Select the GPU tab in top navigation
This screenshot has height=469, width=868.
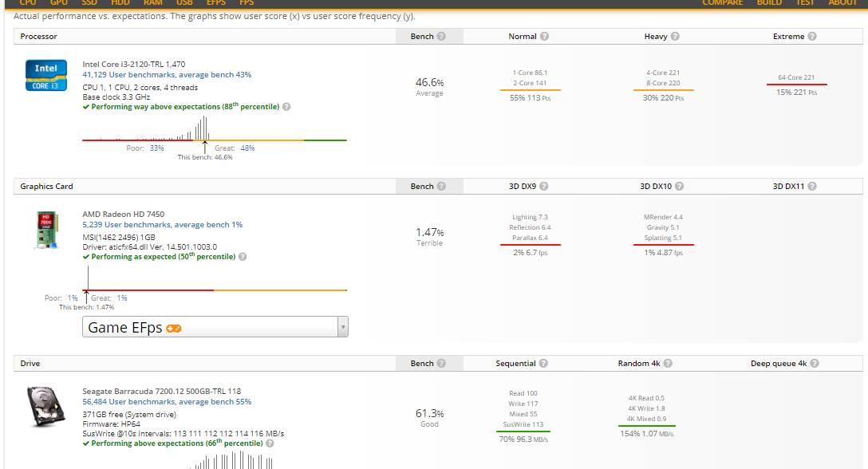(59, 2)
